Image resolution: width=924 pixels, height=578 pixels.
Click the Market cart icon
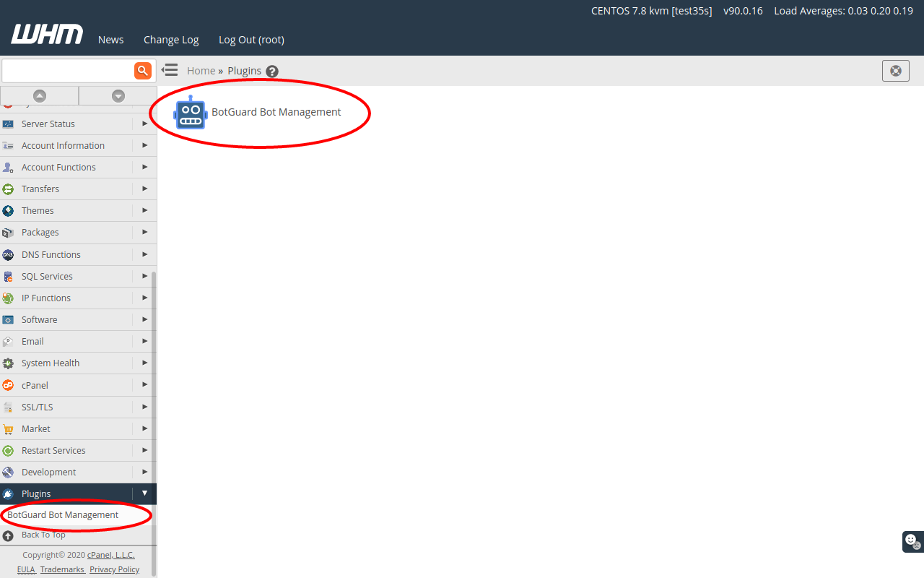[x=8, y=429]
